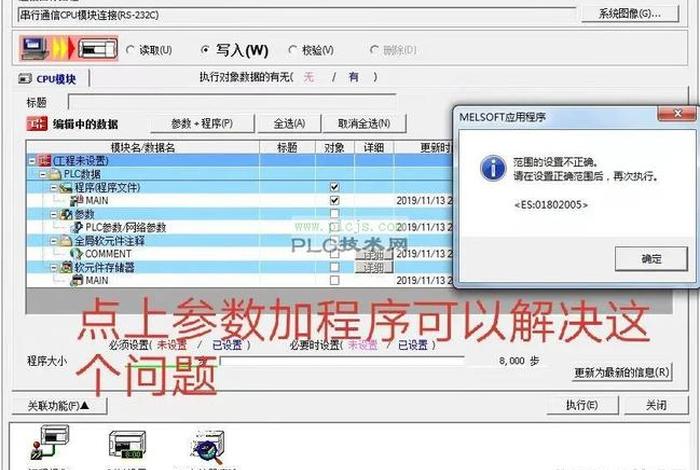The image size is (700, 470).
Task: Expand the 关联功能(F) related functions button
Action: (x=59, y=406)
